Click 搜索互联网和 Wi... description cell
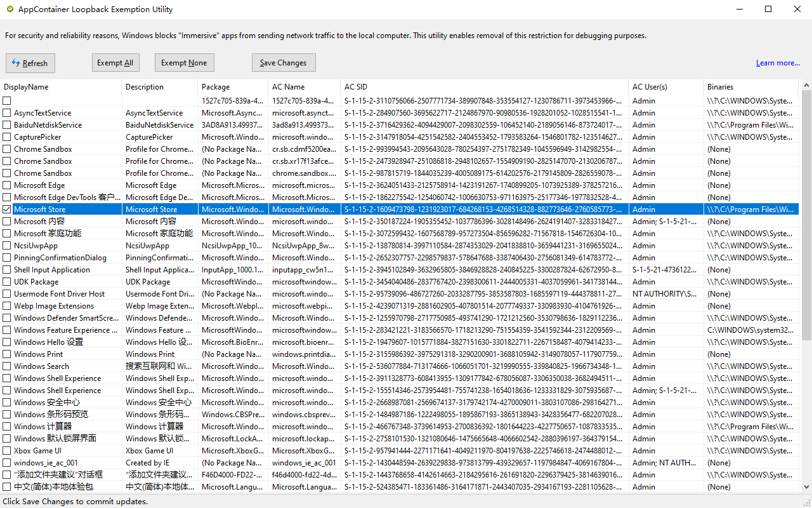The width and height of the screenshot is (812, 508). click(159, 366)
